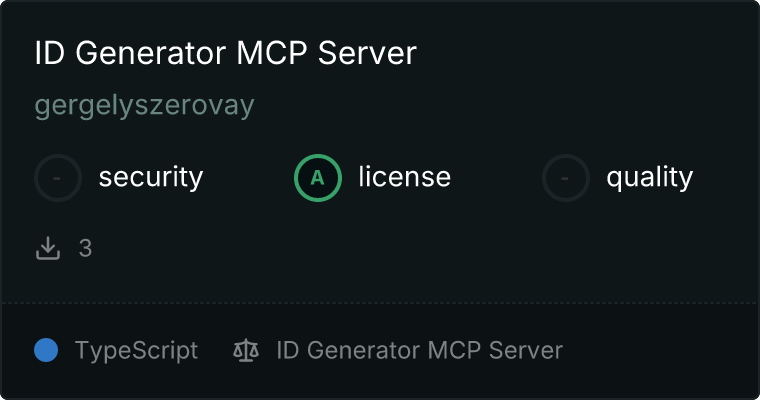Screen dimensions: 760x400
Task: Select the license label text
Action: (x=405, y=176)
